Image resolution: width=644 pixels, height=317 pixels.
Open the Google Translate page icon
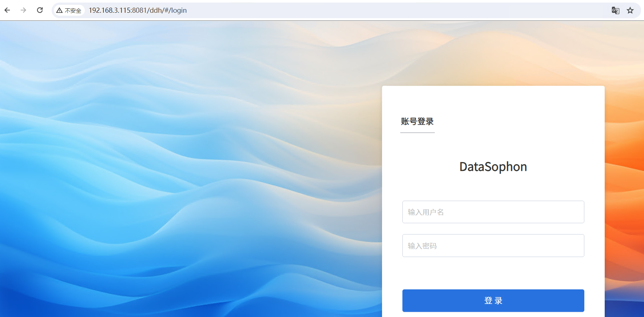pos(615,11)
